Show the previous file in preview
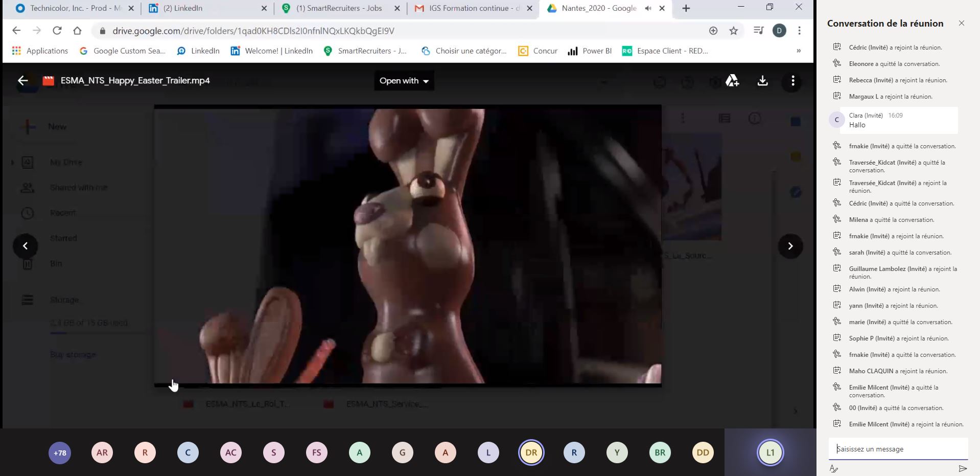Viewport: 980px width, 476px height. tap(25, 246)
